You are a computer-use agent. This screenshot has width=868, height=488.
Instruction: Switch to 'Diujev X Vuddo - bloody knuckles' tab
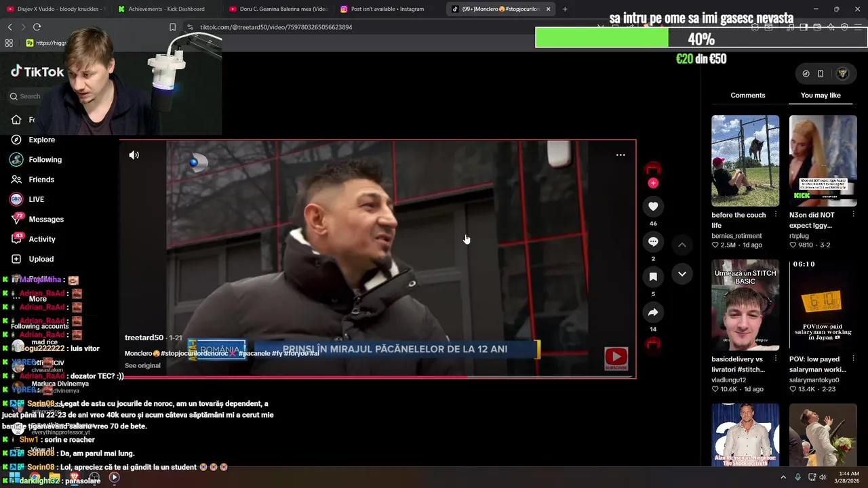(x=54, y=9)
